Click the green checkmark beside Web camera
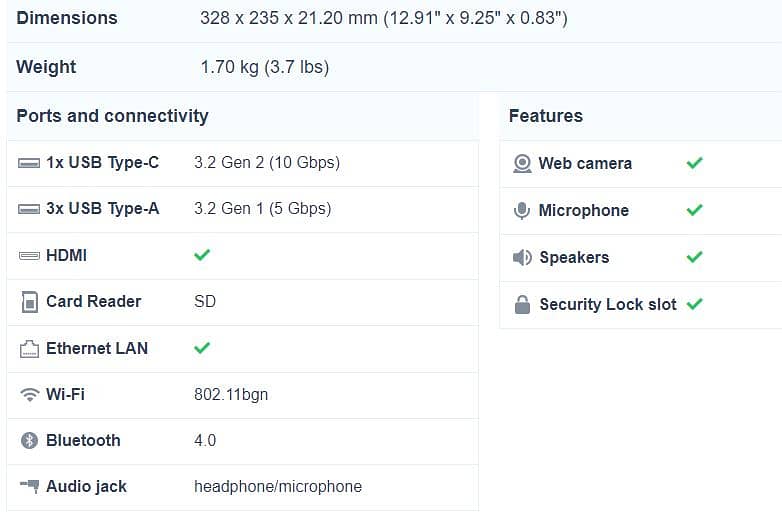The width and height of the screenshot is (782, 518). (x=695, y=163)
